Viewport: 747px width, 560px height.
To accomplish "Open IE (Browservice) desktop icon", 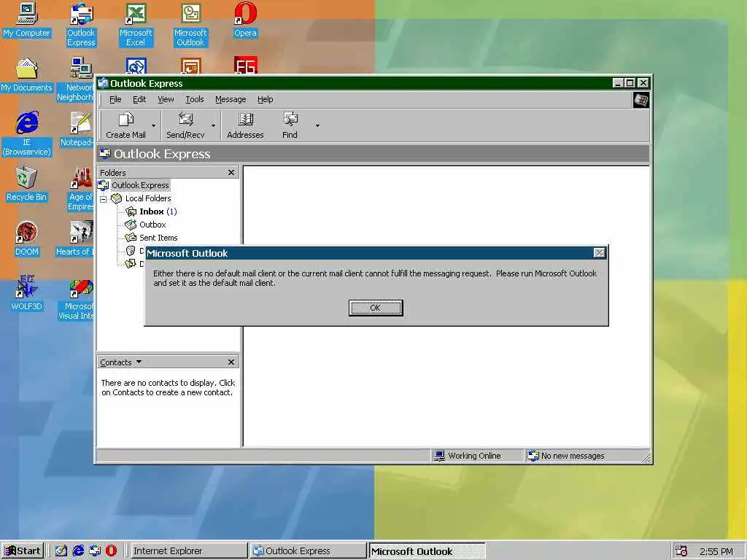I will coord(26,134).
